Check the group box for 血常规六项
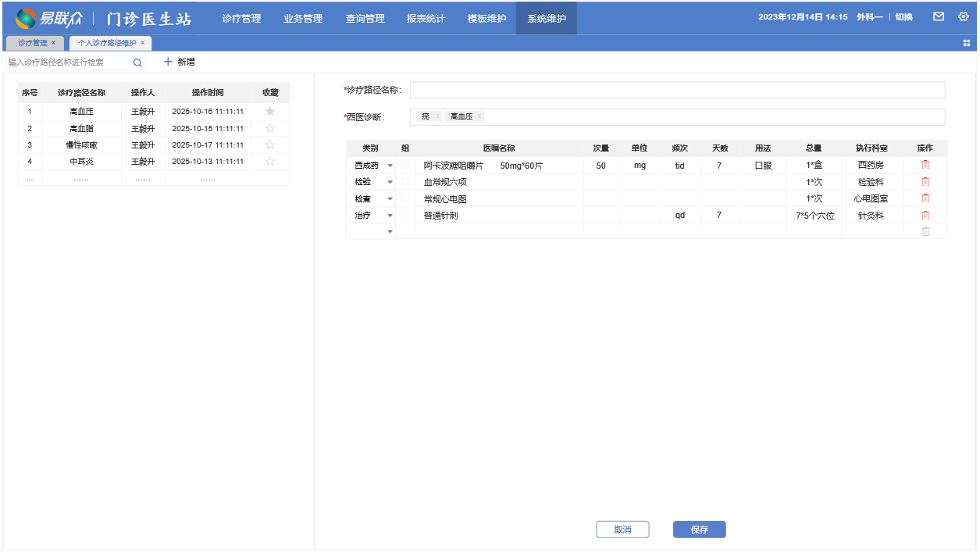Viewport: 980px width, 553px height. [x=405, y=181]
